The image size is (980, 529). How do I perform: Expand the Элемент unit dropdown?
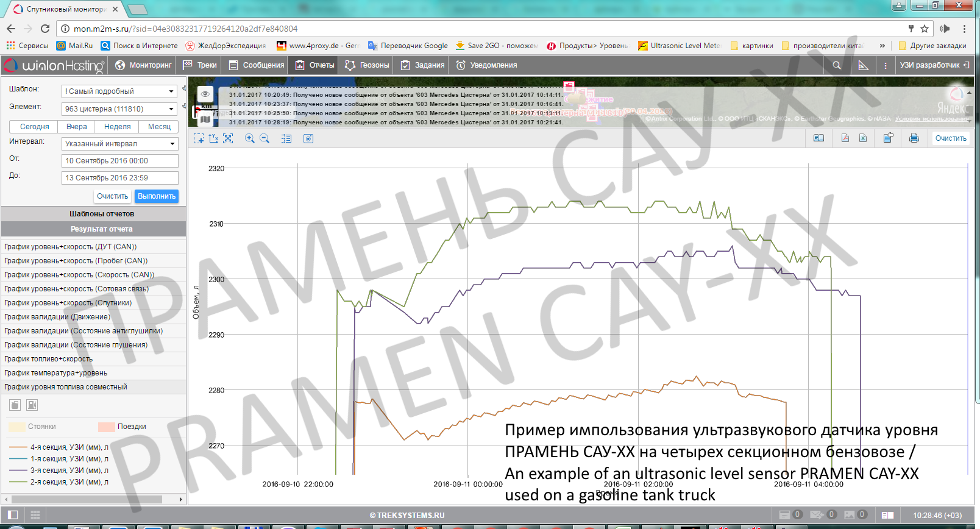120,109
